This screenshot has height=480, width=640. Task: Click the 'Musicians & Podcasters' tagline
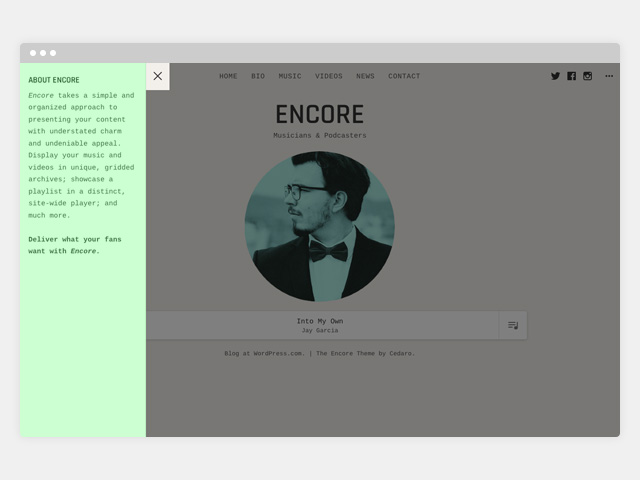(x=320, y=136)
